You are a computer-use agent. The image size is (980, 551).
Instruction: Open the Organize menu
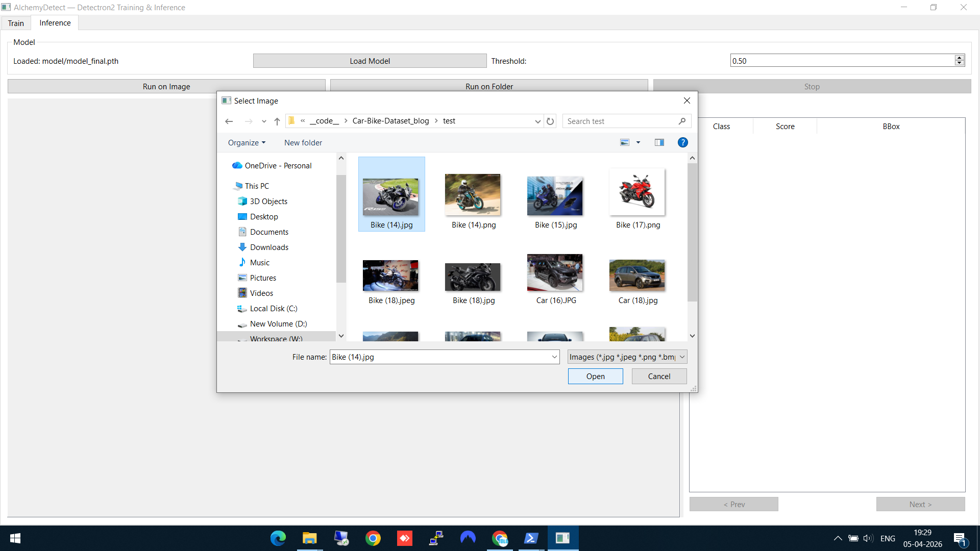pos(247,142)
